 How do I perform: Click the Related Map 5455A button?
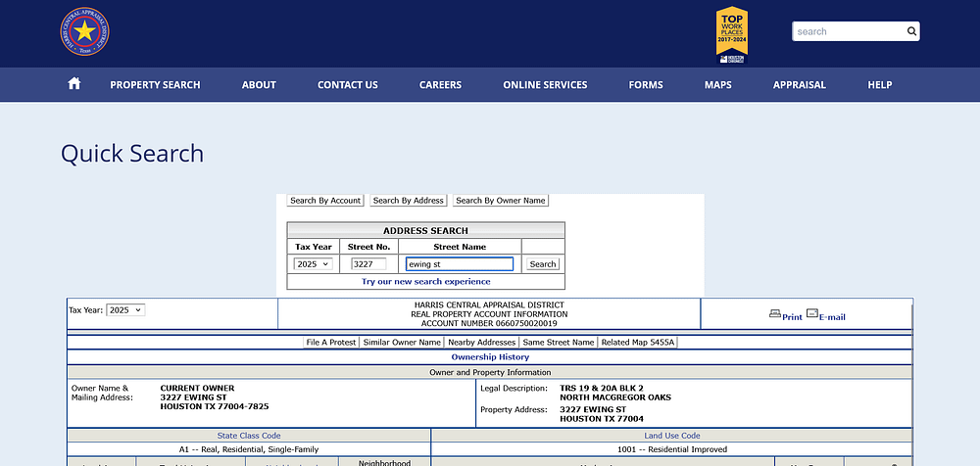[638, 343]
